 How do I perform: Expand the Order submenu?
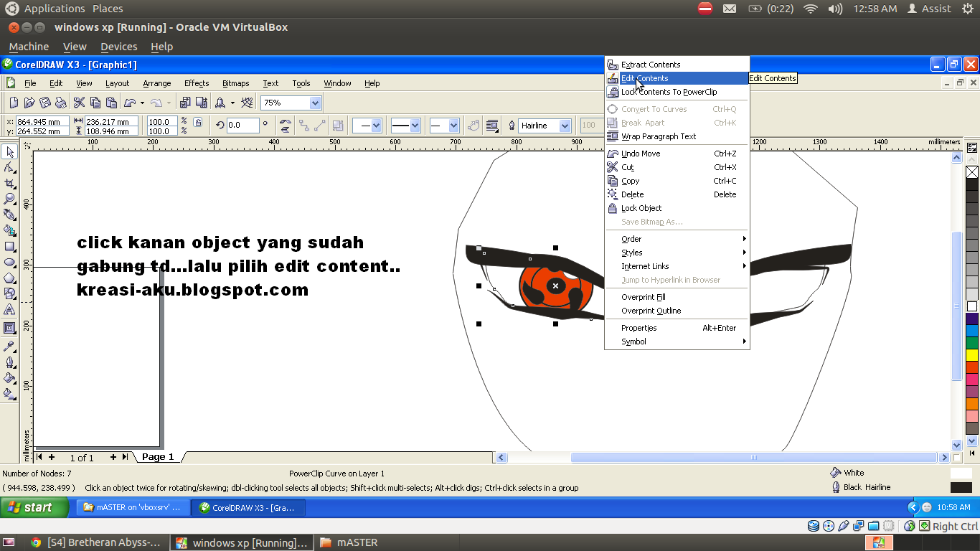677,239
